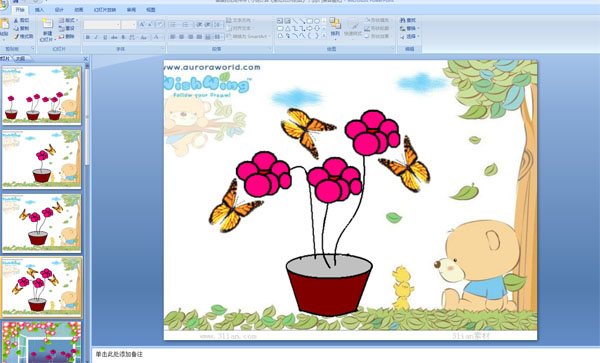The height and width of the screenshot is (363, 600).
Task: Open the font size combo box
Action: [129, 25]
